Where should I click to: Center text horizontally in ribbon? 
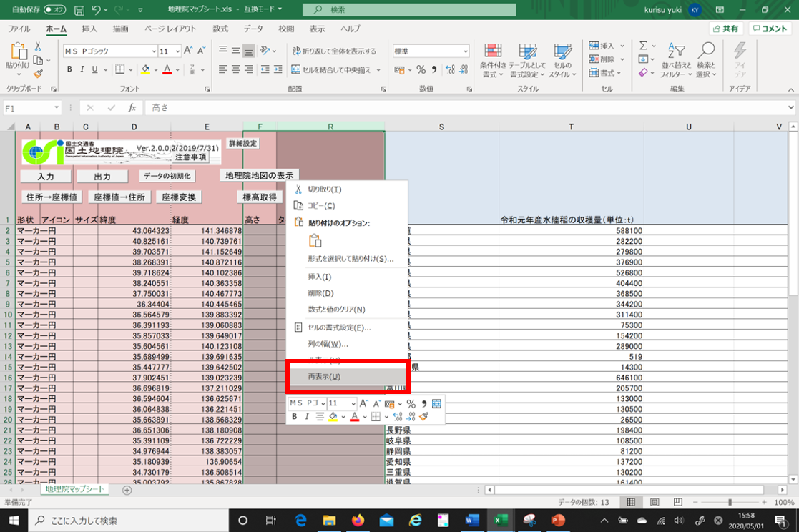[x=235, y=69]
